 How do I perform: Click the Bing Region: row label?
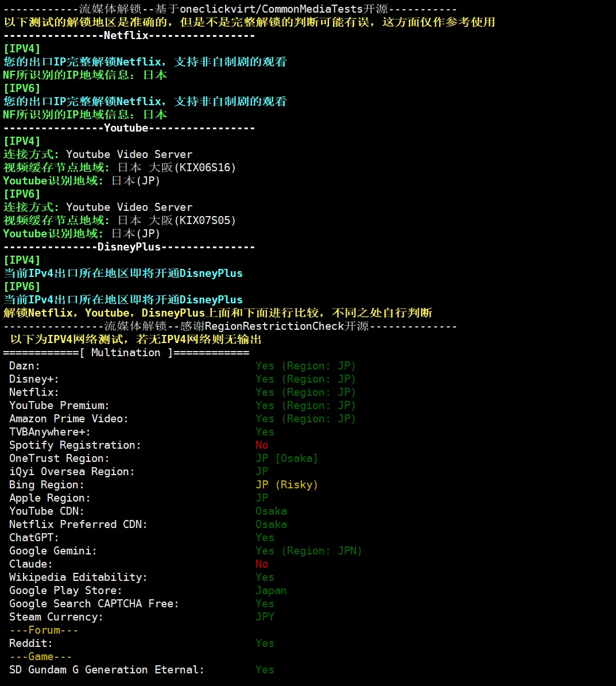[47, 485]
